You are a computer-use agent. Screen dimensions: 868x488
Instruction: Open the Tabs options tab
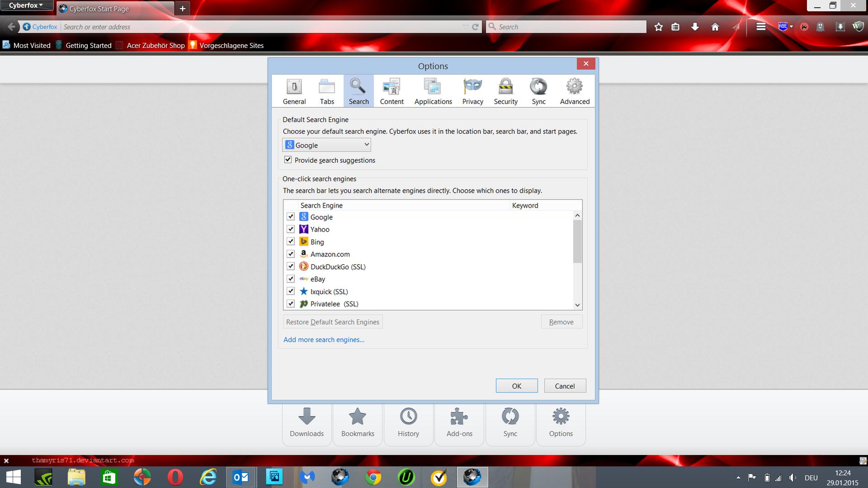pos(327,91)
